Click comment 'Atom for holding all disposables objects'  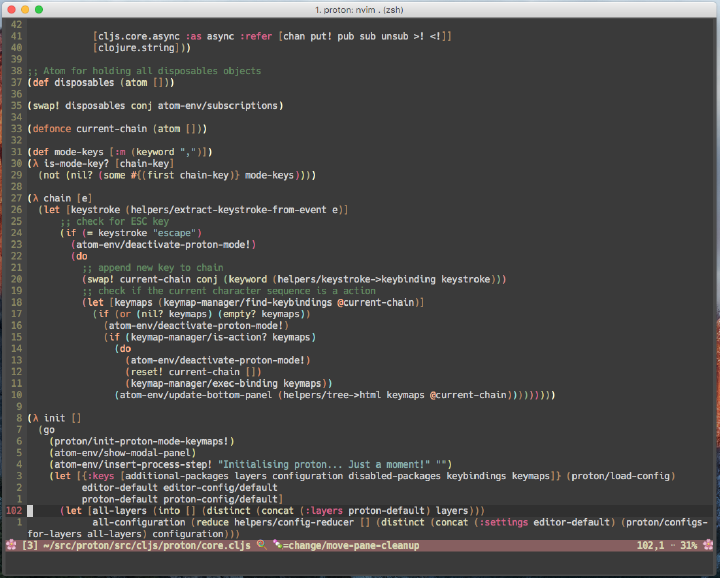pyautogui.click(x=152, y=71)
